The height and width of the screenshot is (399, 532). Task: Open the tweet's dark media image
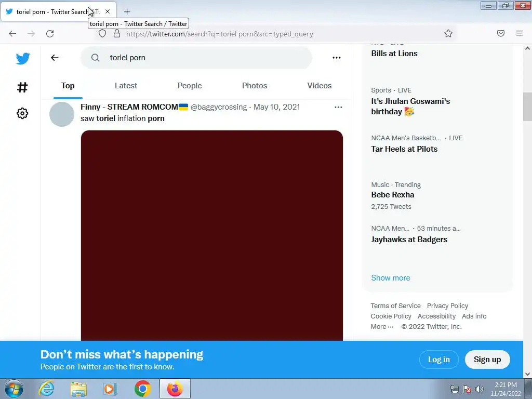(212, 235)
